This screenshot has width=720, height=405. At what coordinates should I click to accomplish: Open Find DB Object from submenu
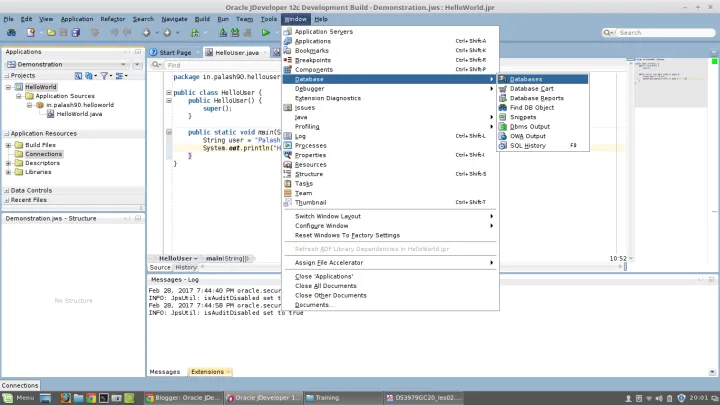pyautogui.click(x=531, y=107)
